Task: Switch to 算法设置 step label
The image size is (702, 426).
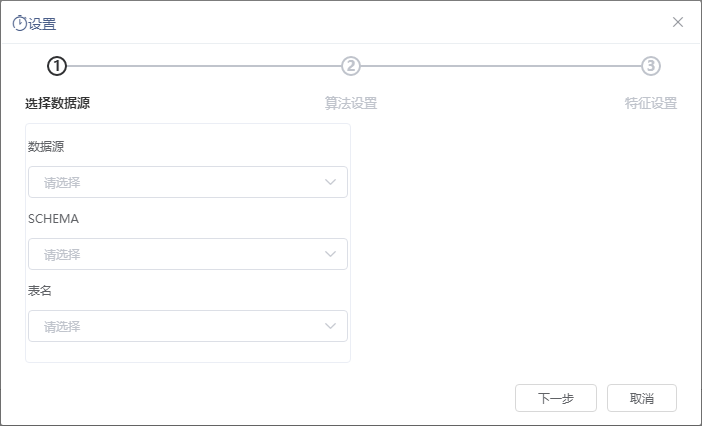Action: [351, 103]
